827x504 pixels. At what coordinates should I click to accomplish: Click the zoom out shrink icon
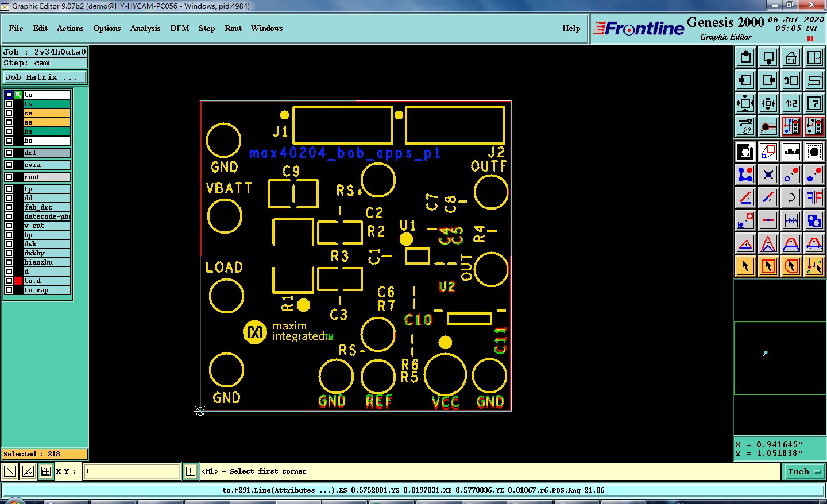coord(768,103)
